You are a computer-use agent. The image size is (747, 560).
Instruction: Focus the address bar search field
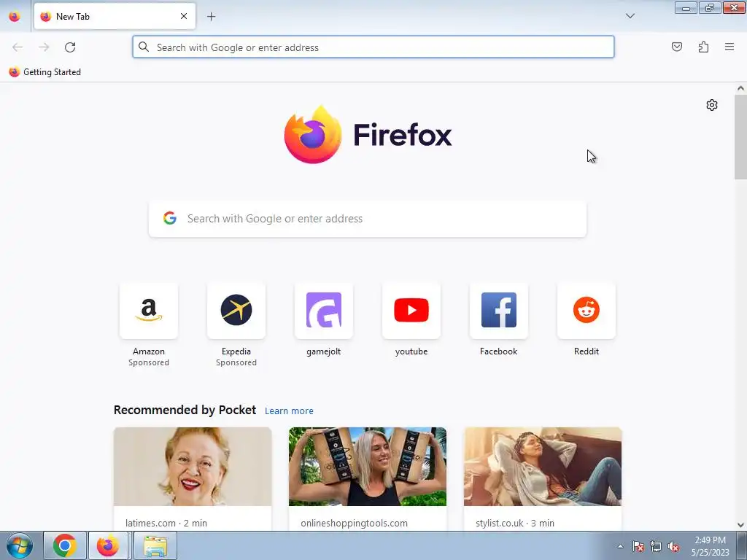click(373, 47)
